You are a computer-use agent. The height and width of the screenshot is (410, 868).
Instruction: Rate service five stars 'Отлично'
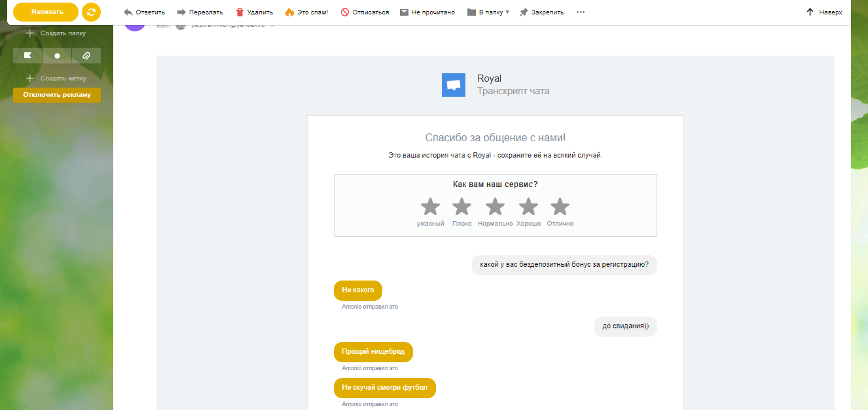point(560,207)
